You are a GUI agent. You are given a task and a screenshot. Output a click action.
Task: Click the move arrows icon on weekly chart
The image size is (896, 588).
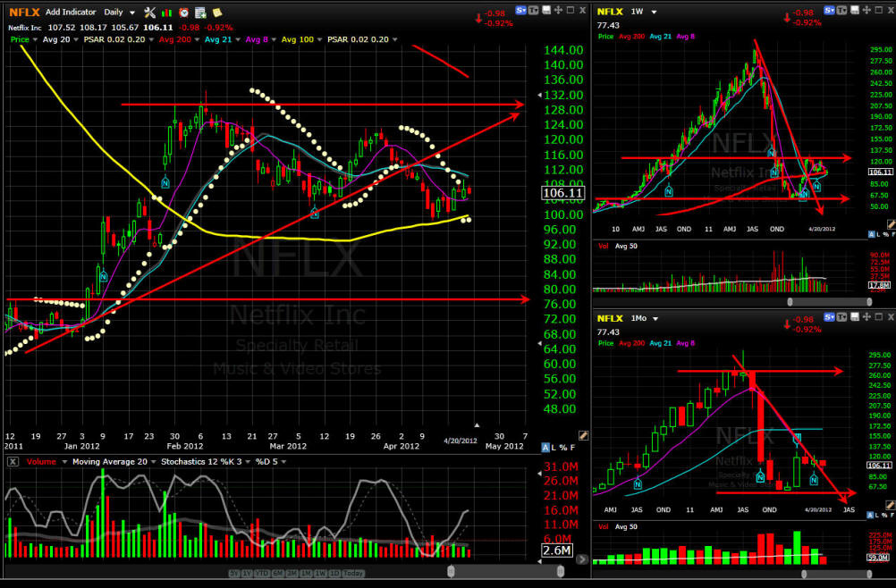(x=866, y=10)
